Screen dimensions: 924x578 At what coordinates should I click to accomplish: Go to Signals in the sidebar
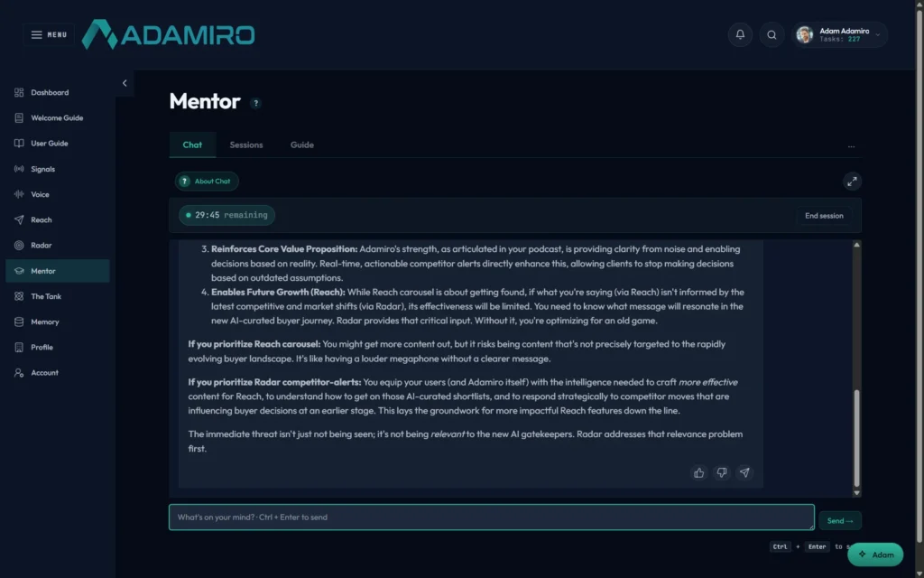pyautogui.click(x=58, y=169)
